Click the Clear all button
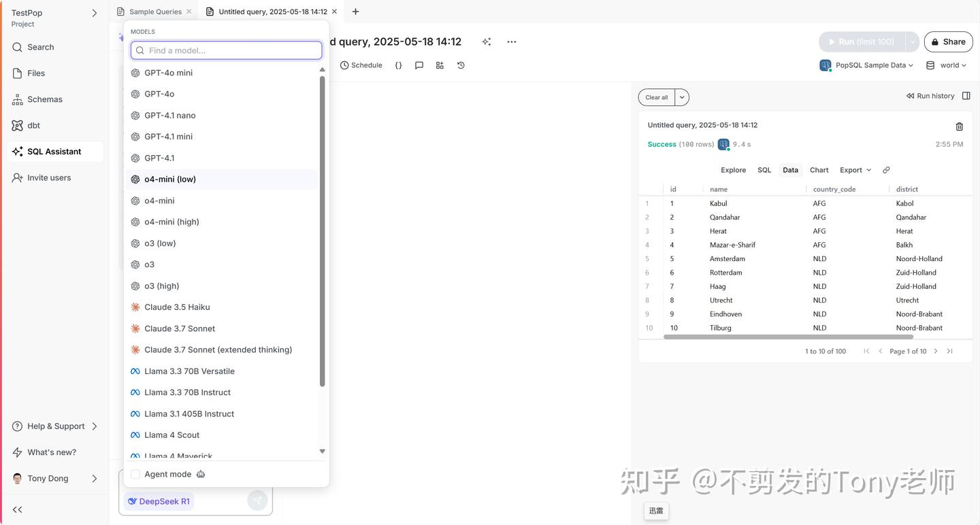This screenshot has width=980, height=525. (x=655, y=97)
